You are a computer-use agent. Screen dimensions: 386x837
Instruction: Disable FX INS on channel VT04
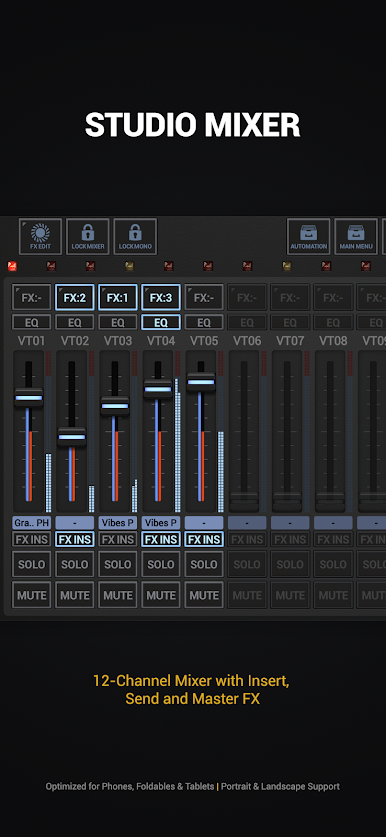[161, 539]
